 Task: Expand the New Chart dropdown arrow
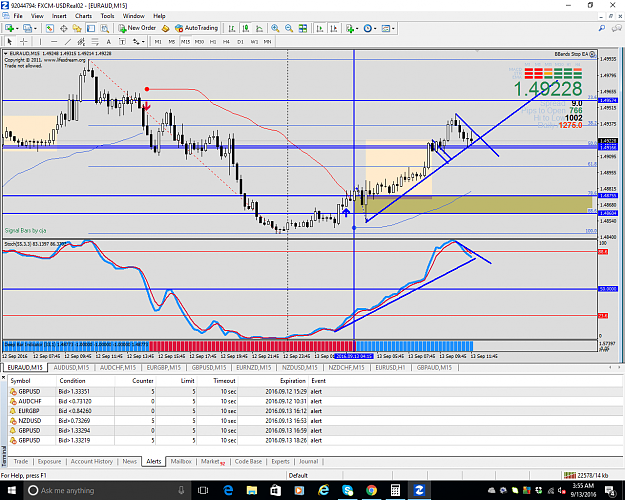coord(17,29)
